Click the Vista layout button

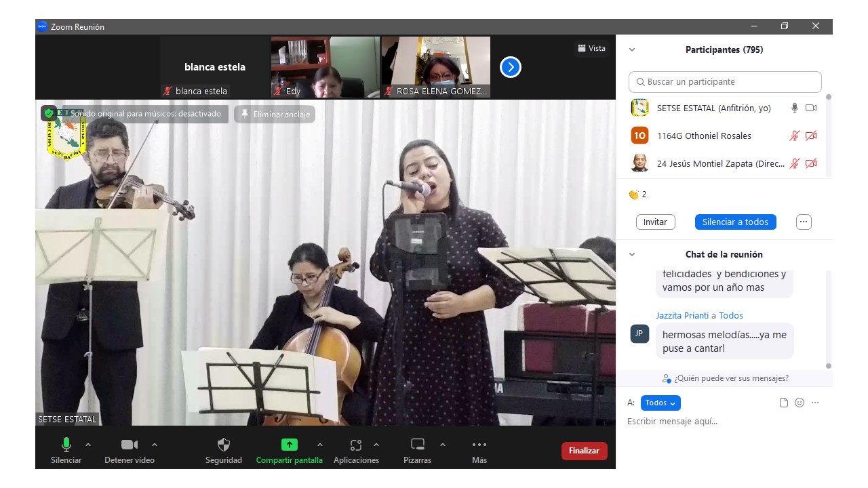point(591,48)
